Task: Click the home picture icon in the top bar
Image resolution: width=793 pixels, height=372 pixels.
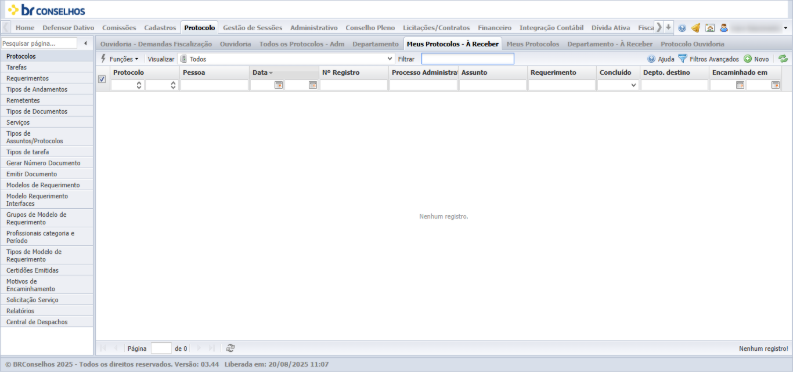Action: pyautogui.click(x=710, y=28)
